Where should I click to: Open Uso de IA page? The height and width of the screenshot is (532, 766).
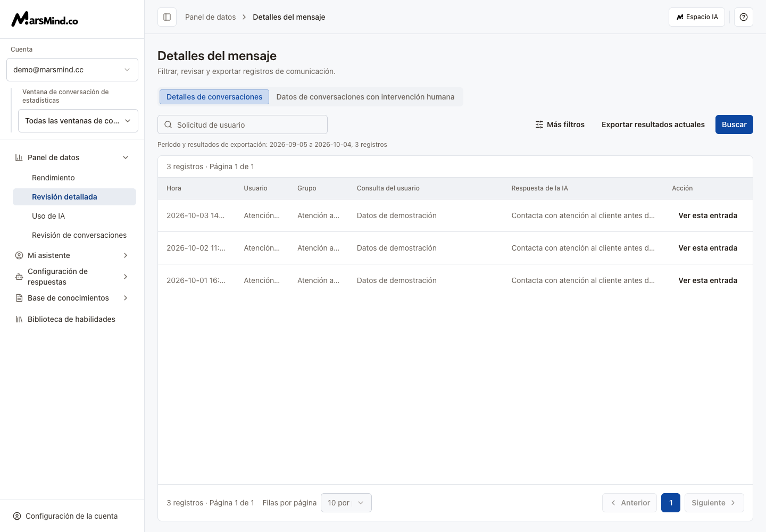[74, 216]
